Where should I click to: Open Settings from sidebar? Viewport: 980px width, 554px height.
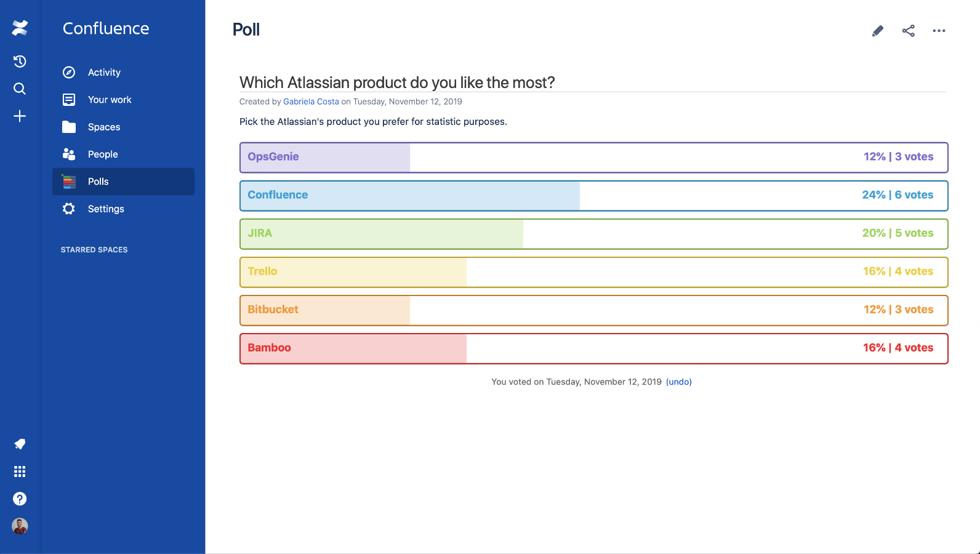(106, 209)
